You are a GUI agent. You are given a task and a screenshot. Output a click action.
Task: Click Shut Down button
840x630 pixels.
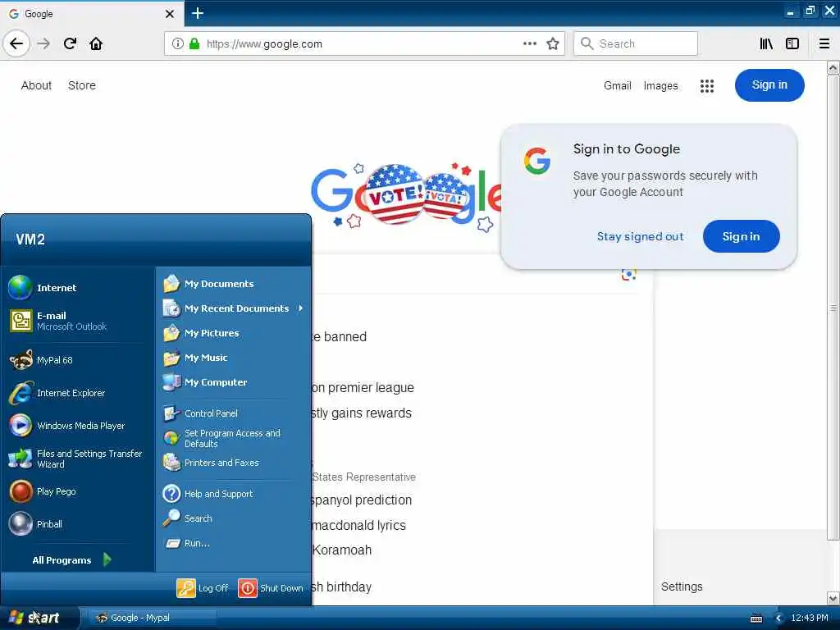pos(271,588)
